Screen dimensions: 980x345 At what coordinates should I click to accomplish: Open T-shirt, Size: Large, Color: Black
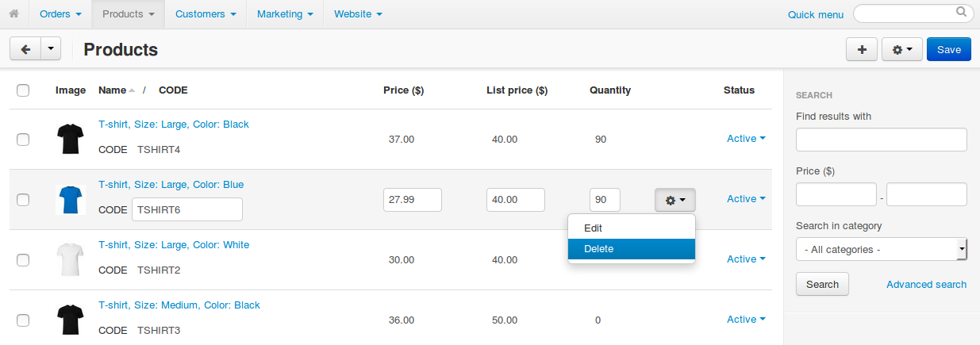(174, 125)
